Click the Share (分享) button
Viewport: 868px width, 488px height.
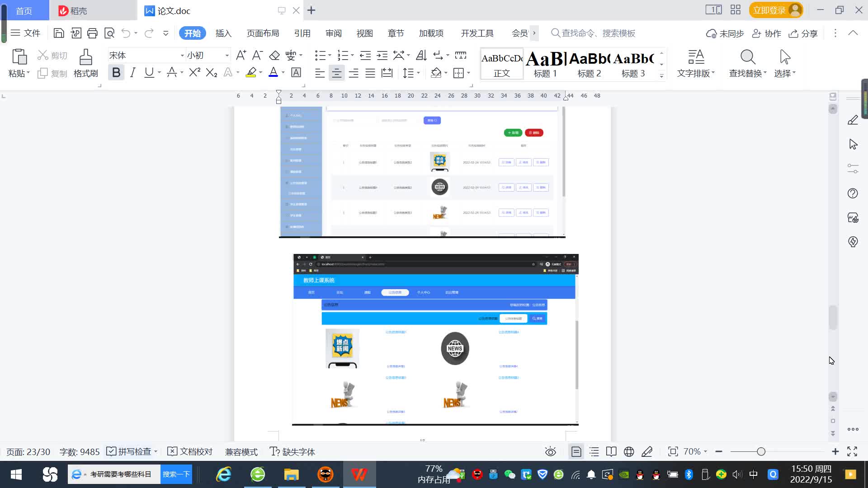click(x=803, y=33)
